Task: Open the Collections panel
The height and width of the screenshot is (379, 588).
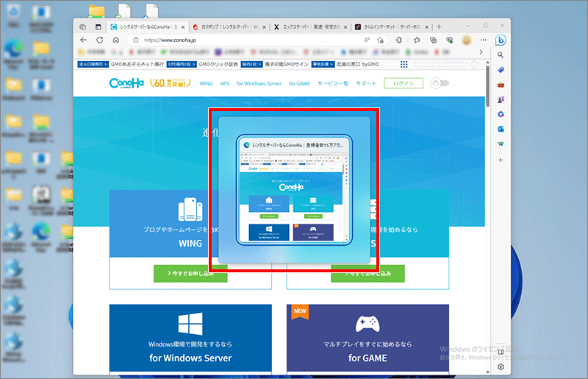Action: click(x=433, y=40)
